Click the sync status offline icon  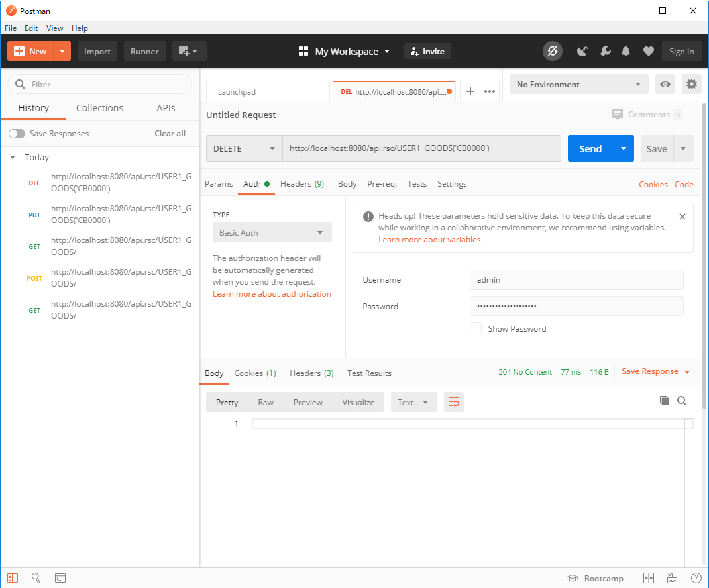553,51
